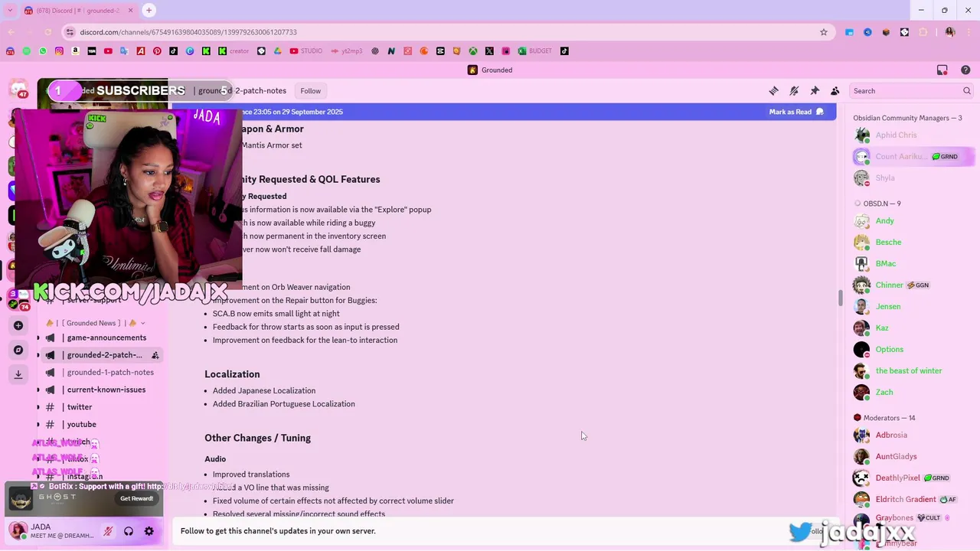980x551 pixels.
Task: Open the BUDGET spreadsheet bookmark
Action: pos(534,51)
